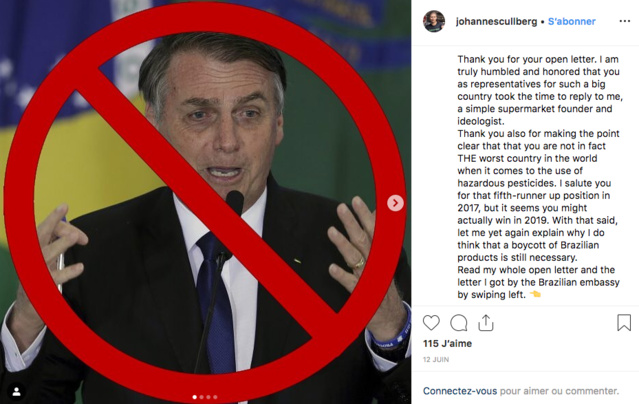Image resolution: width=639 pixels, height=404 pixels.
Task: Follow the account via S'abonner
Action: tap(572, 22)
